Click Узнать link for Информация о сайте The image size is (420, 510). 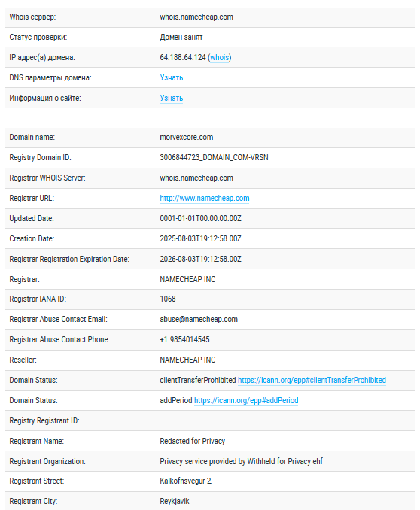pyautogui.click(x=172, y=98)
